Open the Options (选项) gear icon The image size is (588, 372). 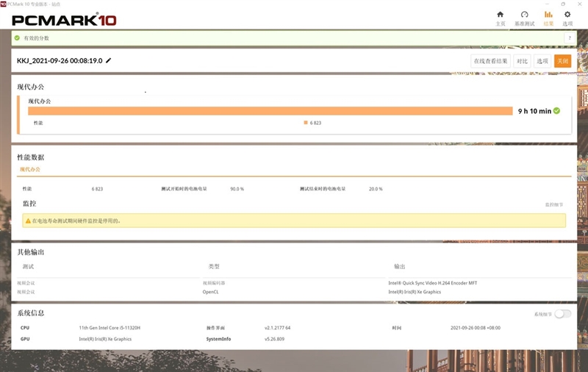567,15
